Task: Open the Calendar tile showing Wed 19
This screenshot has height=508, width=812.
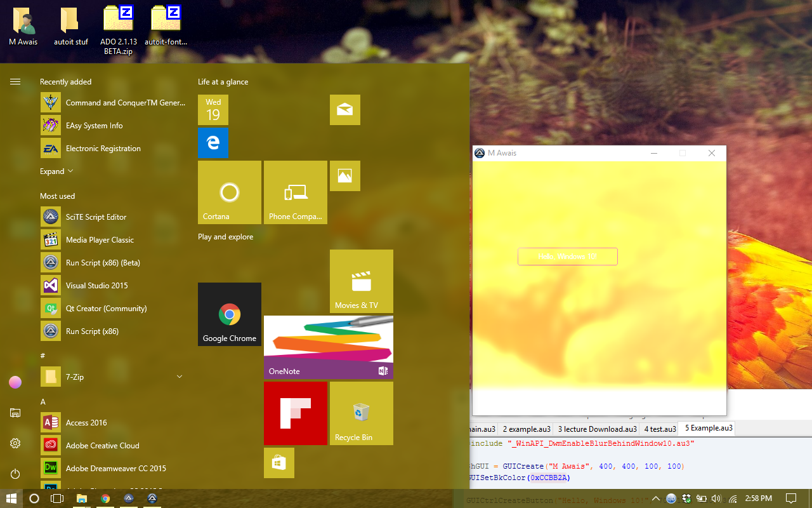Action: (x=213, y=110)
